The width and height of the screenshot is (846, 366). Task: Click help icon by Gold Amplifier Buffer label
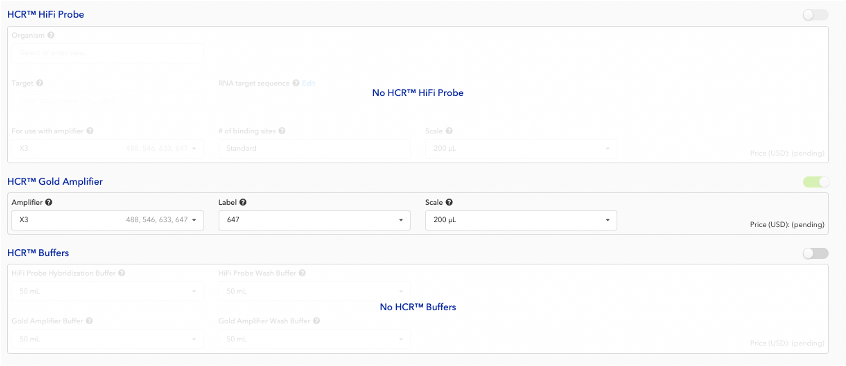(x=89, y=321)
